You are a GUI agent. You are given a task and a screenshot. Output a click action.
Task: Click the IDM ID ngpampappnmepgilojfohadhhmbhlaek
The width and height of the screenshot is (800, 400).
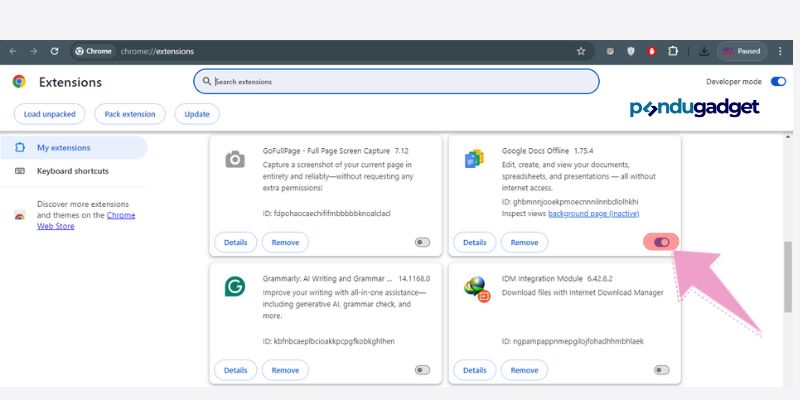pyautogui.click(x=572, y=341)
